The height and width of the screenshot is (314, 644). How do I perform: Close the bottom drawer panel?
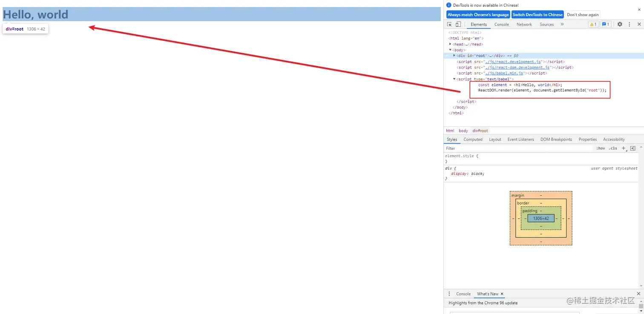pyautogui.click(x=638, y=294)
